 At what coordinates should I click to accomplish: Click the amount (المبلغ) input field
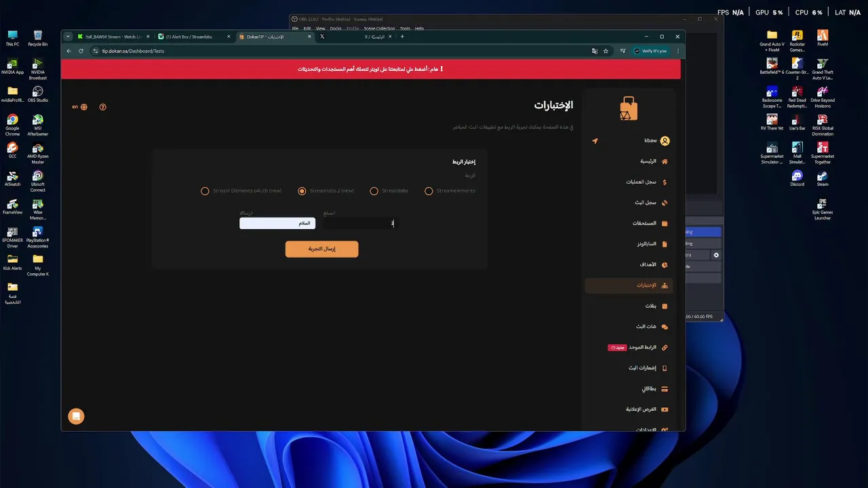coord(362,223)
